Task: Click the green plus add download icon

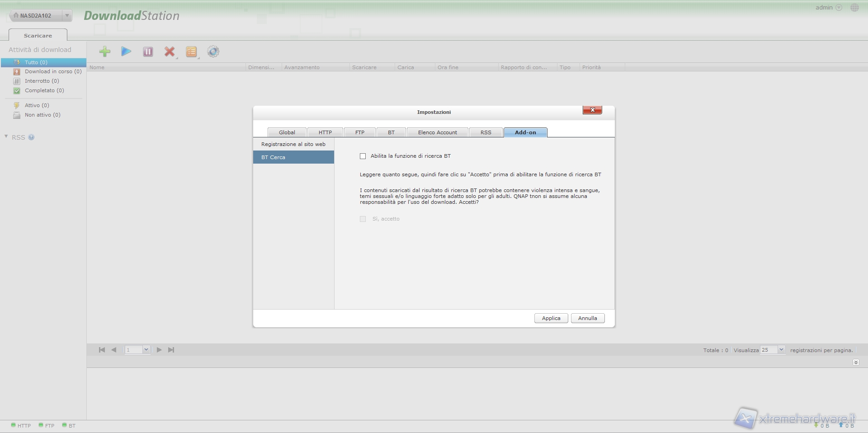Action: coord(105,52)
